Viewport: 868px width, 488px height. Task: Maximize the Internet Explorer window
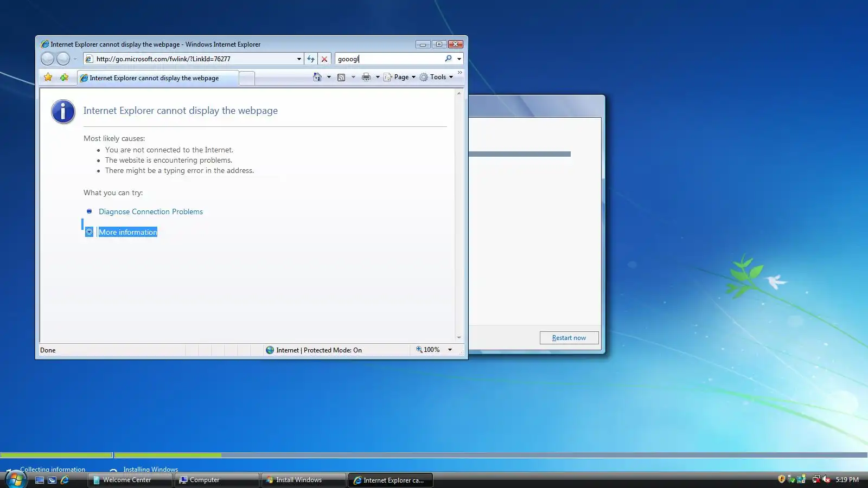439,44
